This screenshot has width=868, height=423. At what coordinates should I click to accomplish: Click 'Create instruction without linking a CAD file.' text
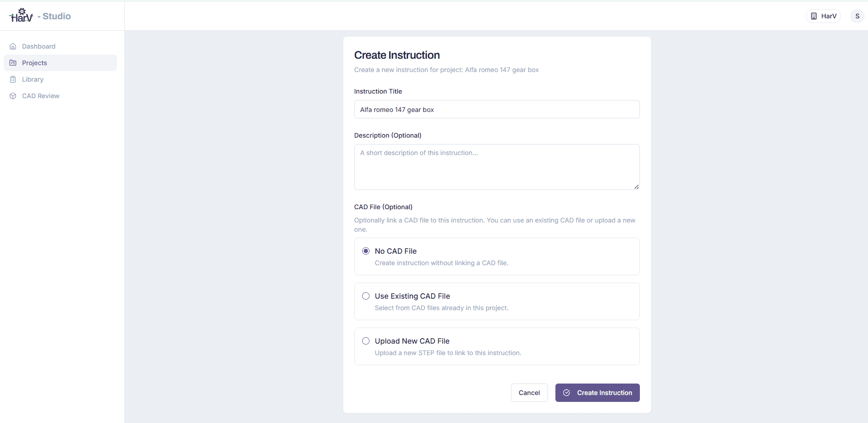click(x=442, y=263)
